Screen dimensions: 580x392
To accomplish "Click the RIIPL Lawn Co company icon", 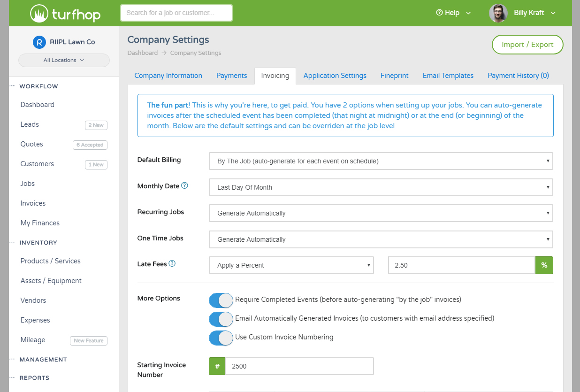I will pos(39,42).
